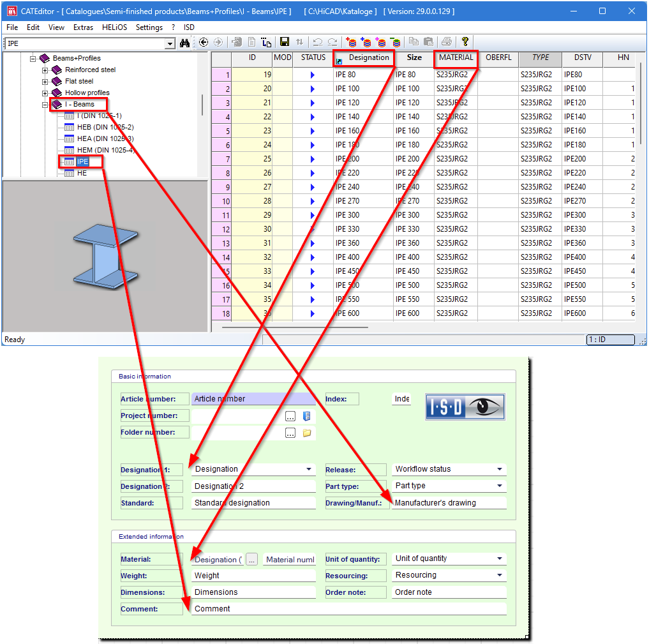Viewport: 649px width, 644px height.
Task: Collapse the I - Beams tree node
Action: coord(45,105)
